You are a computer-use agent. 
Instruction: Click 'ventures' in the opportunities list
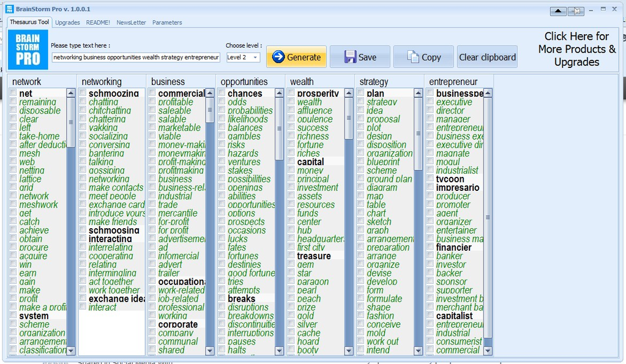[244, 162]
